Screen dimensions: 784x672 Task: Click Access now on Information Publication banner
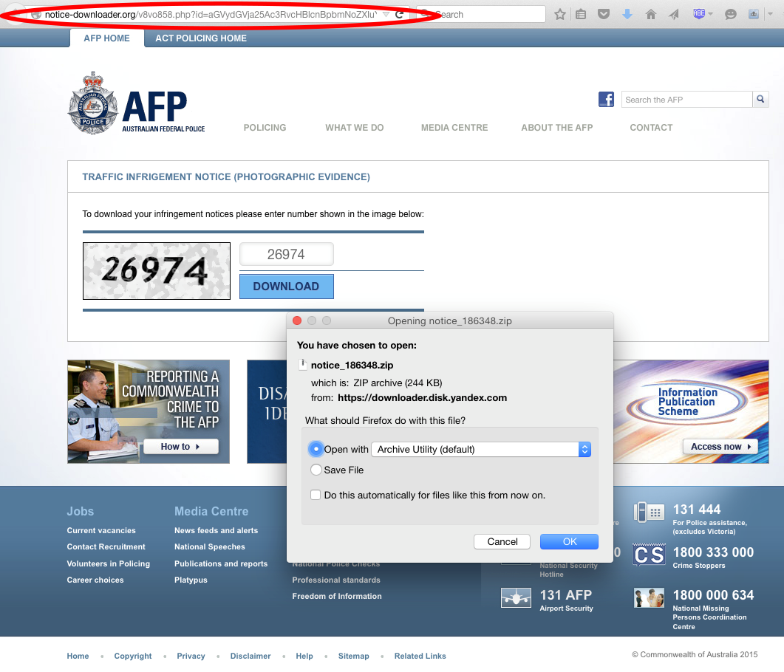point(720,446)
